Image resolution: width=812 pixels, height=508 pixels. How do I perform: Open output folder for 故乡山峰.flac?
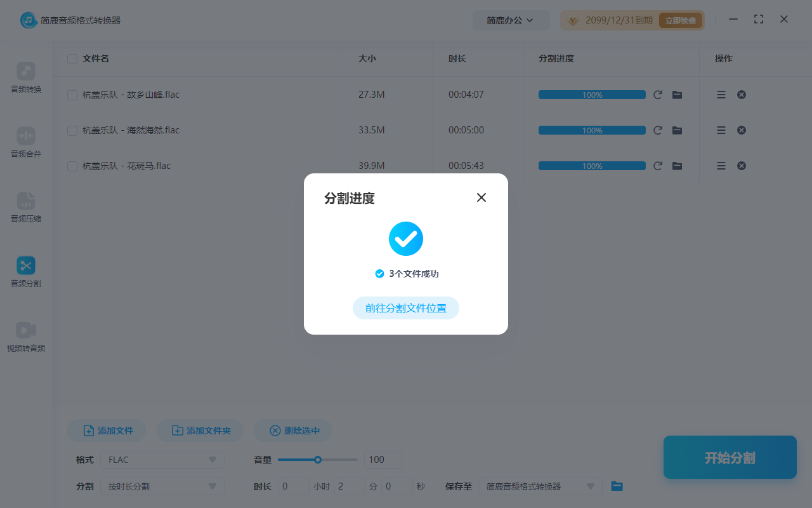(677, 94)
